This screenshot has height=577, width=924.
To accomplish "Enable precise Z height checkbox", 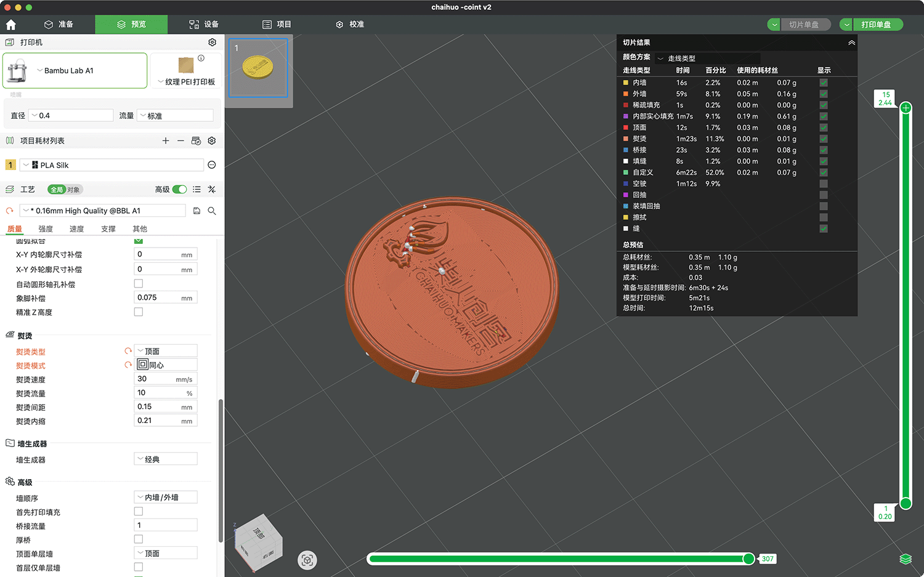I will click(139, 312).
